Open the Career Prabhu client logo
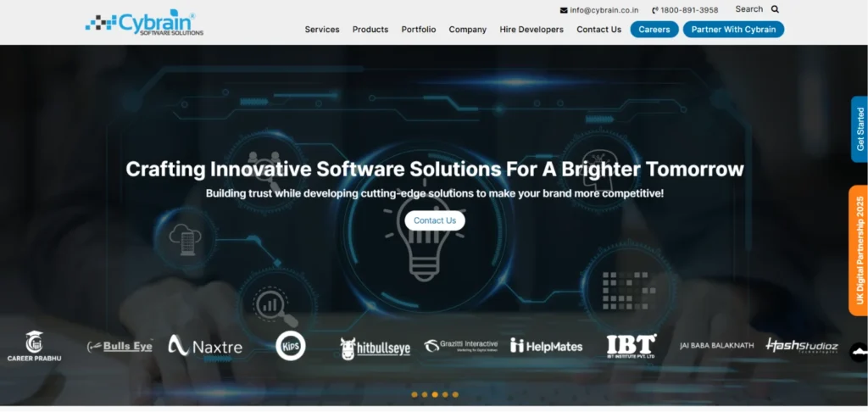Image resolution: width=868 pixels, height=412 pixels. coord(34,346)
